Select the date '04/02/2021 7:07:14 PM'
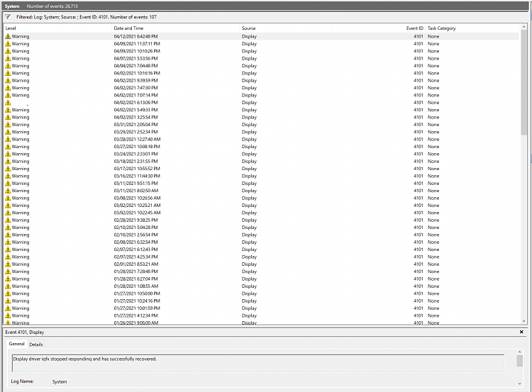This screenshot has height=392, width=532. click(135, 95)
